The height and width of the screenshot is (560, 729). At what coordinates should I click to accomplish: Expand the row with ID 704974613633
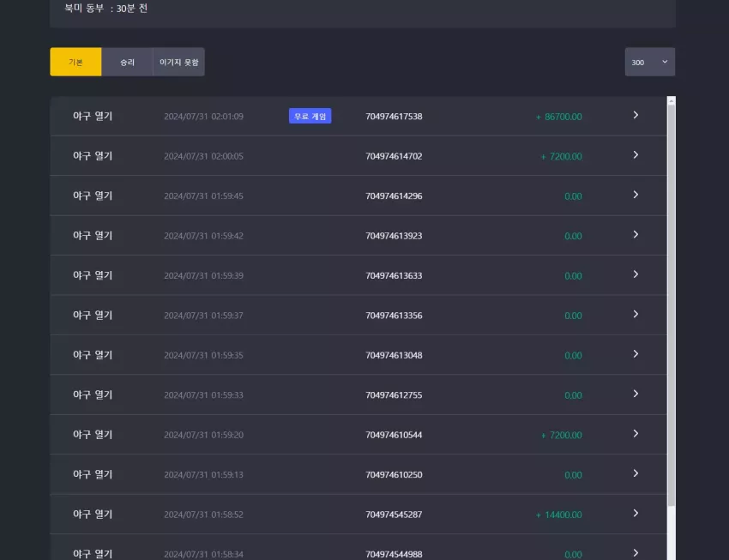tap(636, 274)
